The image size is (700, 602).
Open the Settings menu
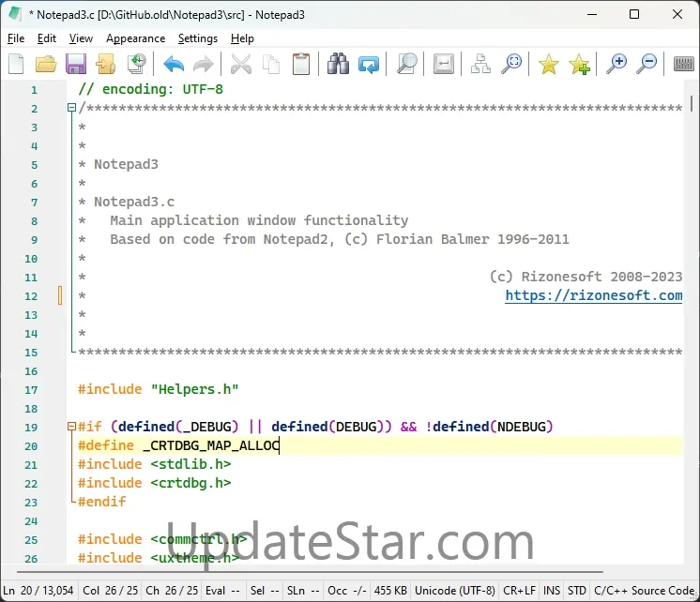(x=198, y=38)
